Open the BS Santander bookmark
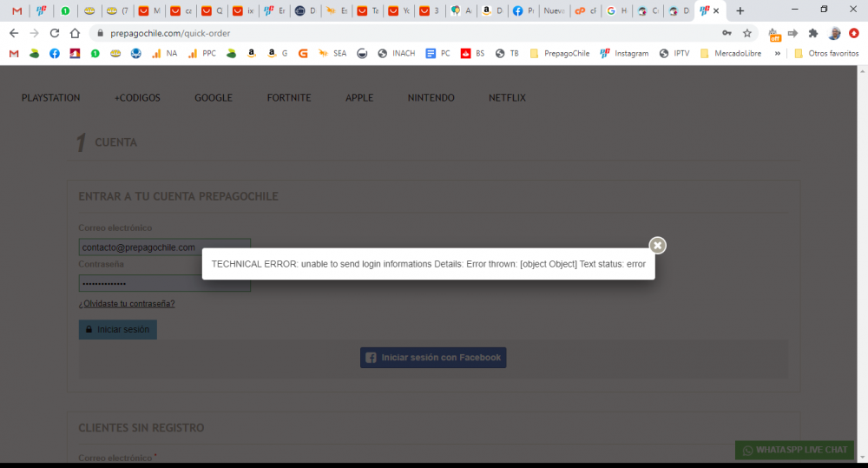Image resolution: width=868 pixels, height=468 pixels. (473, 54)
